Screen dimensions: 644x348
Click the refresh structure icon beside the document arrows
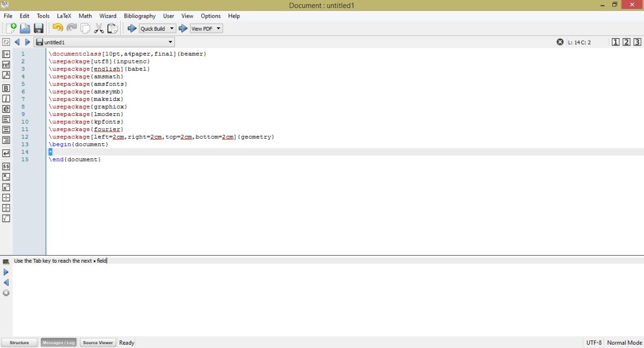pos(6,42)
